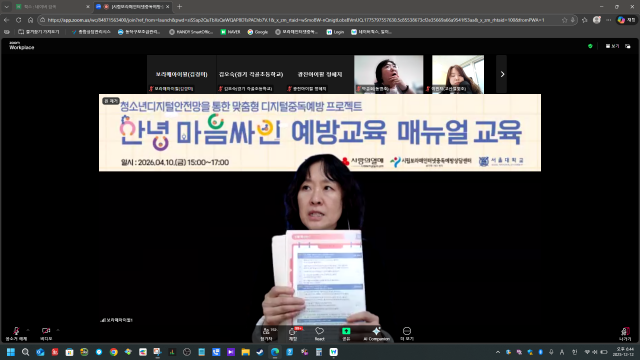Screen dimensions: 640x360
Task: Open the Copilot button
Action: coord(627,20)
